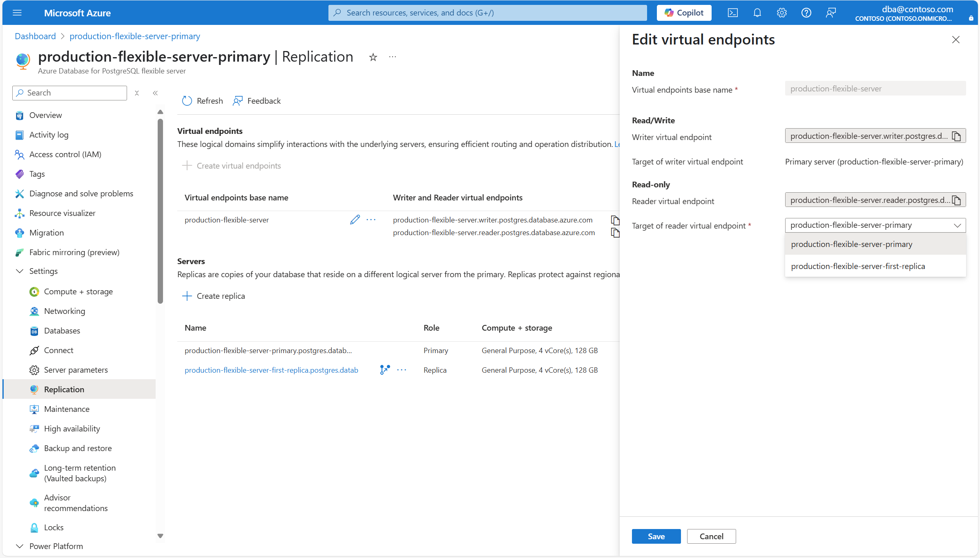Image resolution: width=980 pixels, height=558 pixels.
Task: Open Server parameters in sidebar
Action: (76, 370)
